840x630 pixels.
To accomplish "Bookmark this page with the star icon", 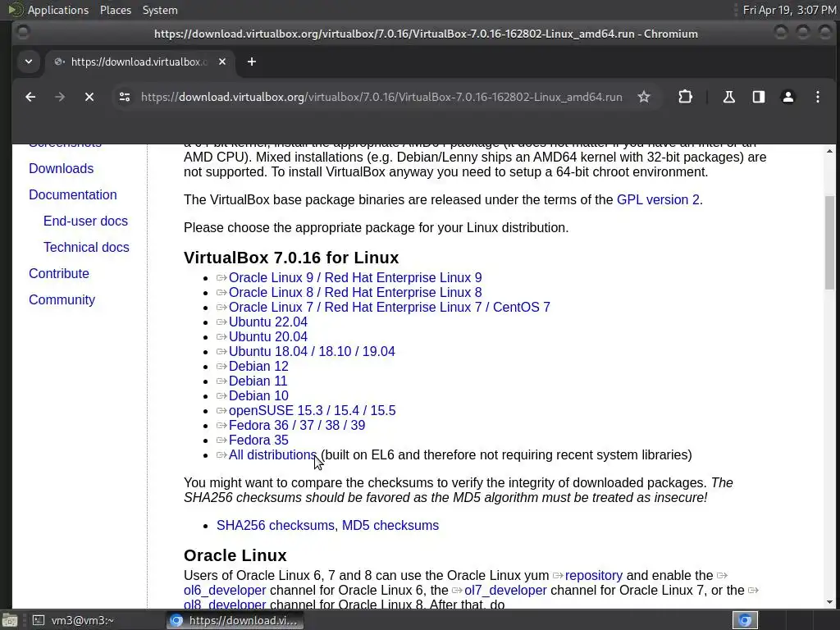I will (644, 97).
